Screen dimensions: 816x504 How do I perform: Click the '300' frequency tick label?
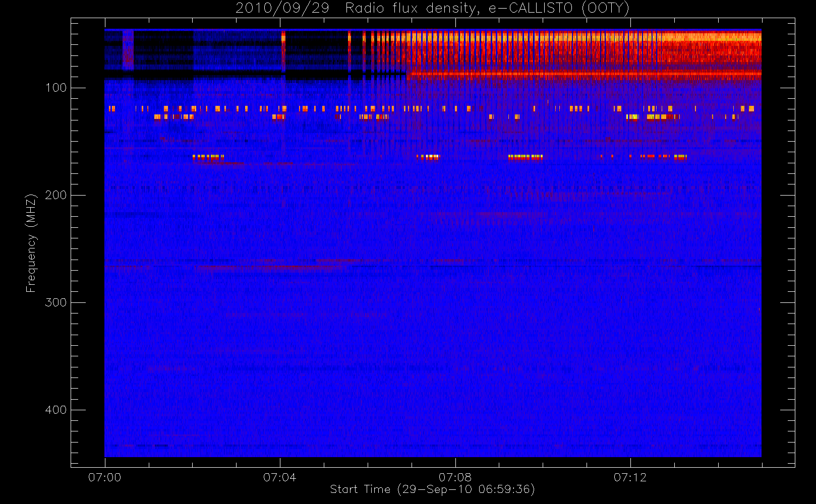tap(56, 302)
